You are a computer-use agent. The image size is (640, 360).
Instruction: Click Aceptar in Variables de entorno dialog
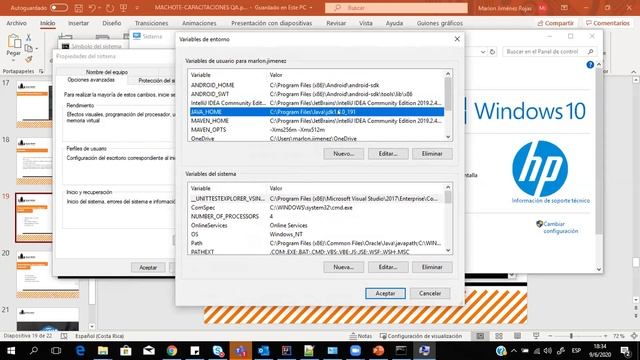[385, 293]
